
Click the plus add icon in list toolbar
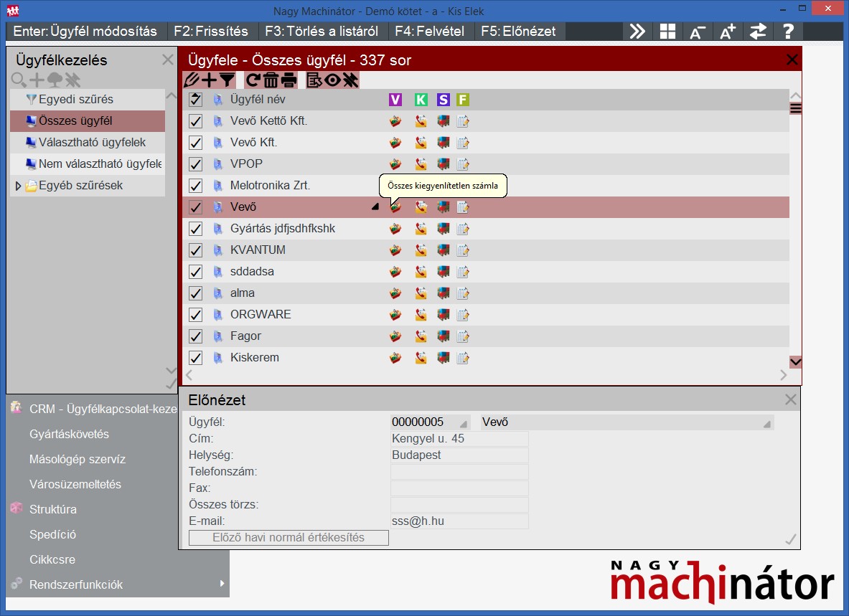pyautogui.click(x=209, y=80)
